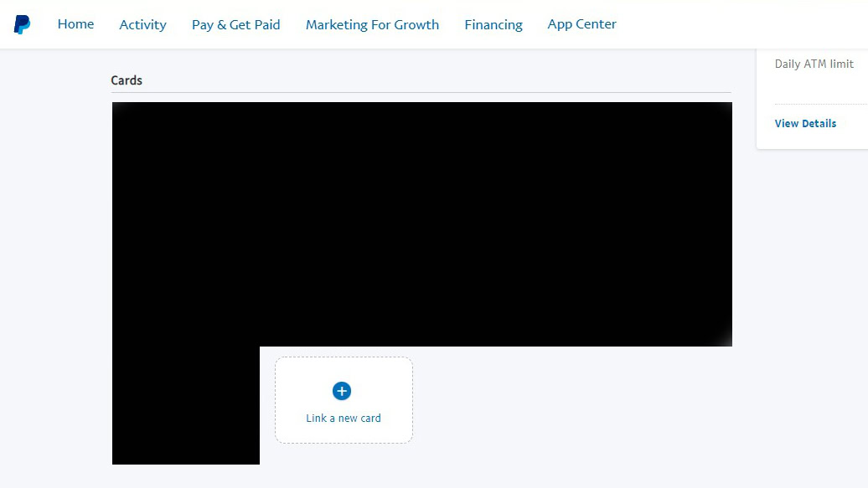Image resolution: width=868 pixels, height=488 pixels.
Task: Open the Financing section
Action: click(493, 25)
